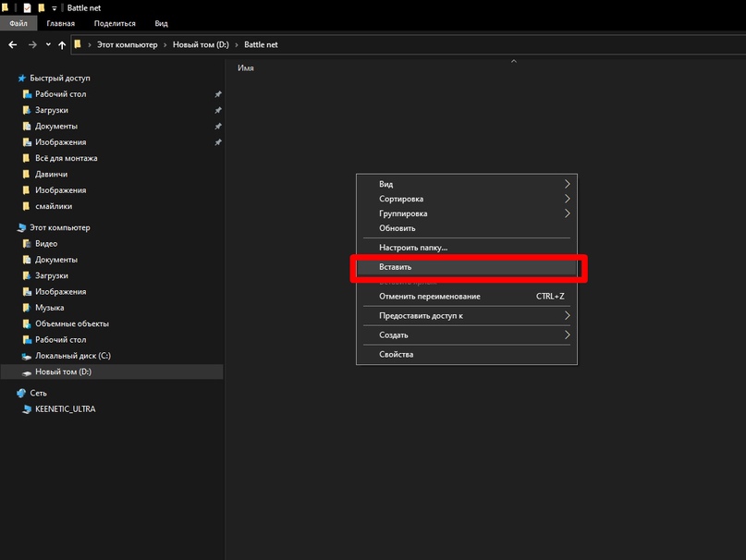Click the Properties icon in title bar
Viewport: 746px width, 560px height.
coord(27,7)
